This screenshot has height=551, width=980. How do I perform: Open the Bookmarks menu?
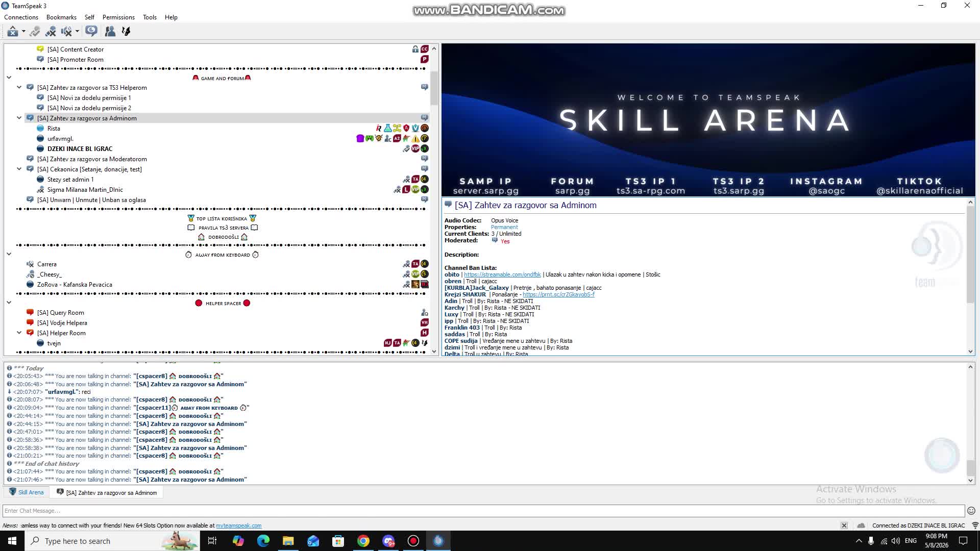click(61, 17)
